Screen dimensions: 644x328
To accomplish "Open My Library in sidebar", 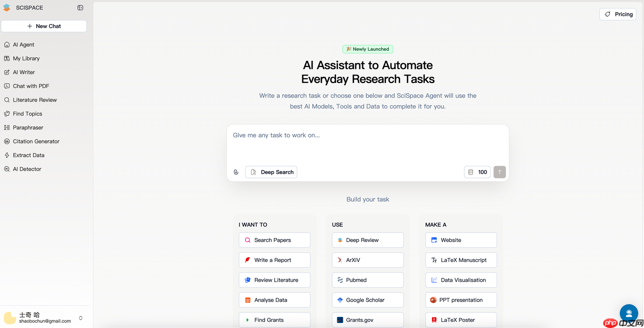I will coord(26,58).
